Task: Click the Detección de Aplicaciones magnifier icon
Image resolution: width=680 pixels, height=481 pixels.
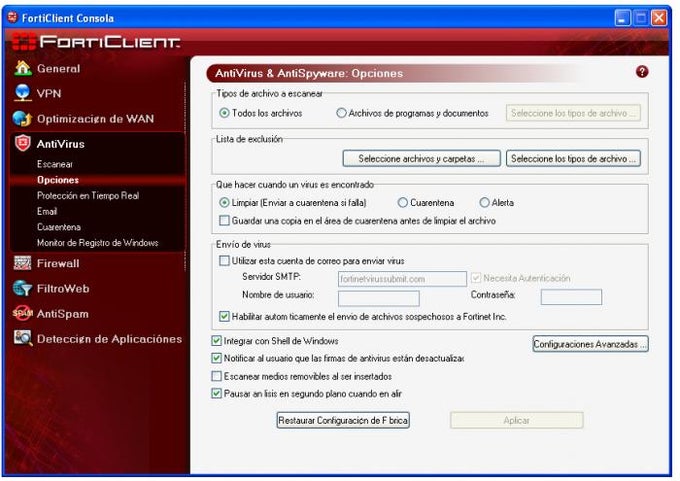Action: click(x=23, y=338)
